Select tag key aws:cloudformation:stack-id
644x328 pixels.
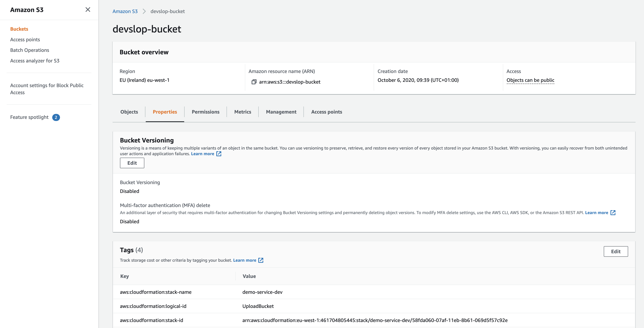152,320
